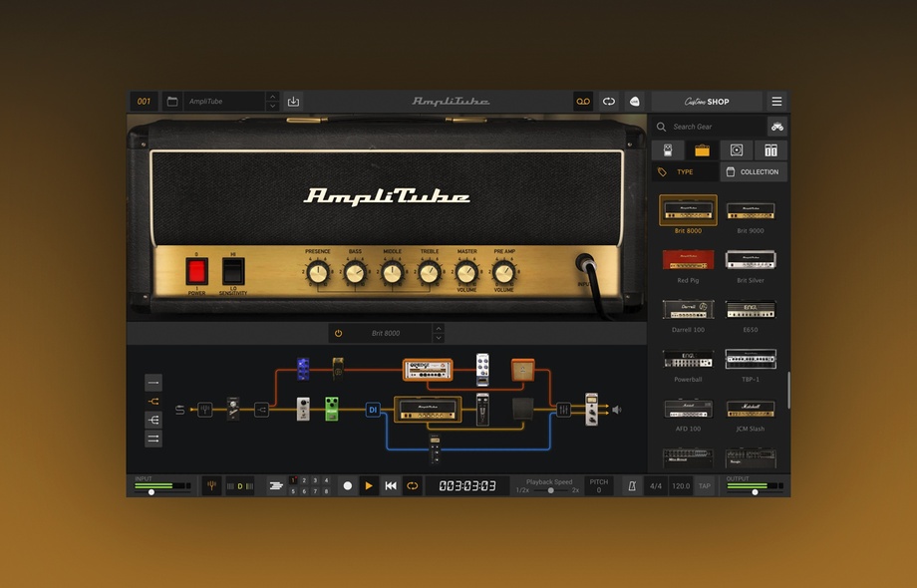This screenshot has height=588, width=917.
Task: Click the blue DI box block
Action: (373, 410)
